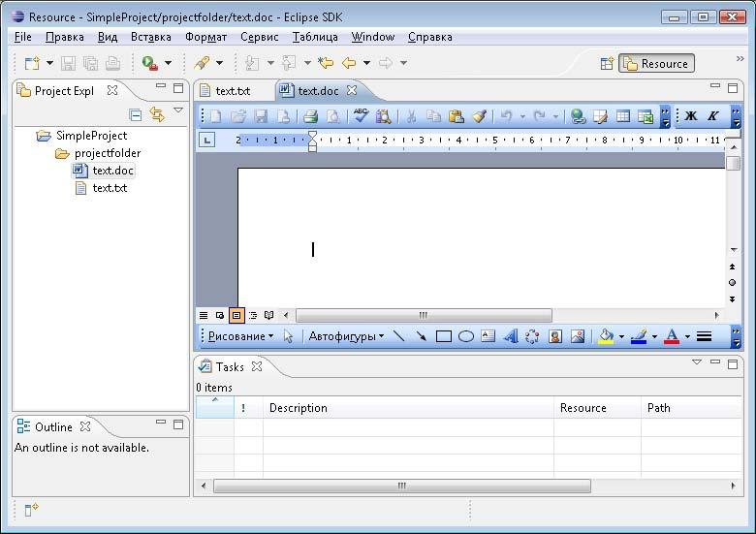This screenshot has width=756, height=534.
Task: Open the Рисование dropdown menu
Action: (x=240, y=336)
